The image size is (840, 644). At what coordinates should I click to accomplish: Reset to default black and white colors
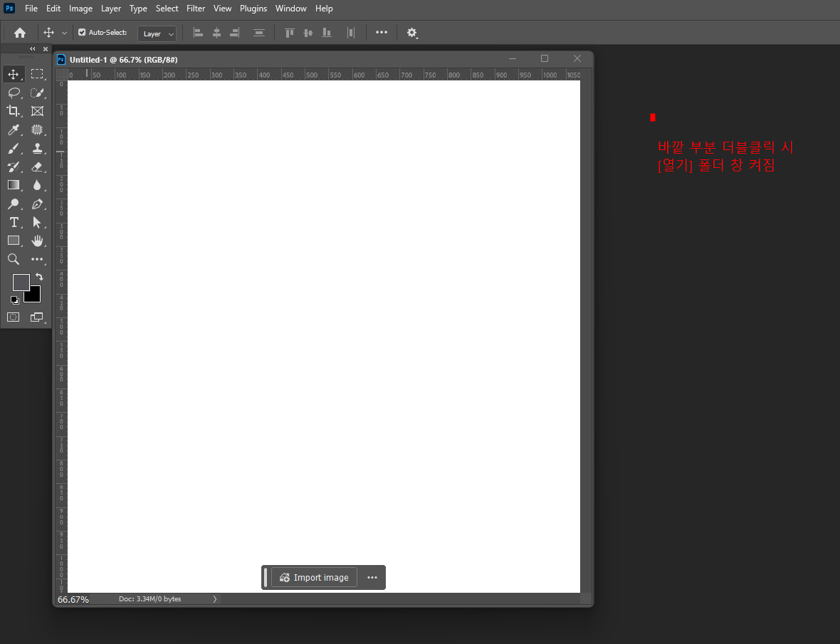point(14,300)
